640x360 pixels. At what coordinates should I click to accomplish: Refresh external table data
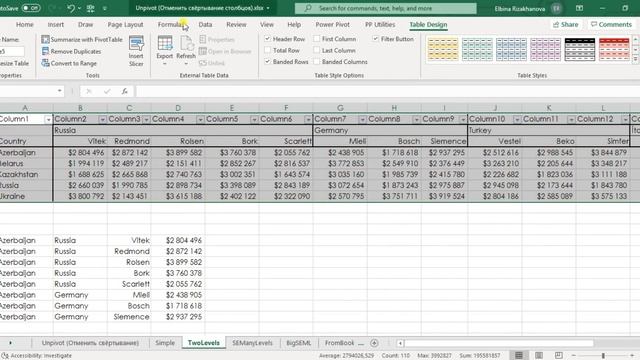(x=186, y=51)
